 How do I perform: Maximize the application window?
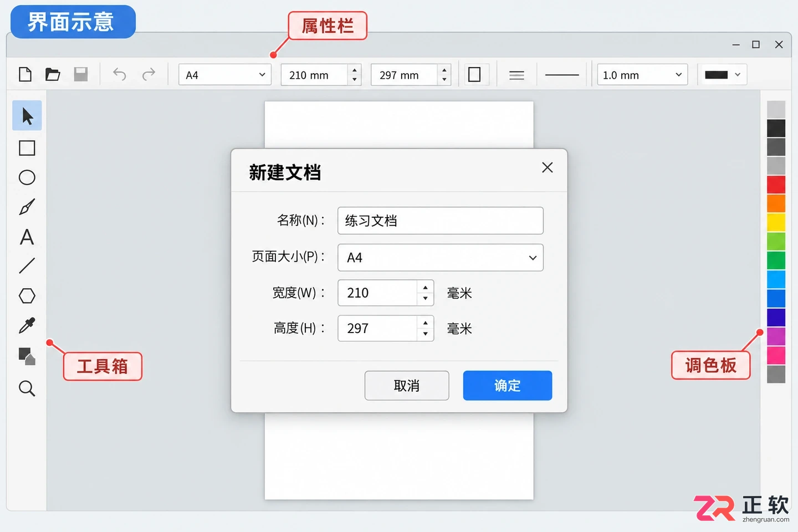756,44
